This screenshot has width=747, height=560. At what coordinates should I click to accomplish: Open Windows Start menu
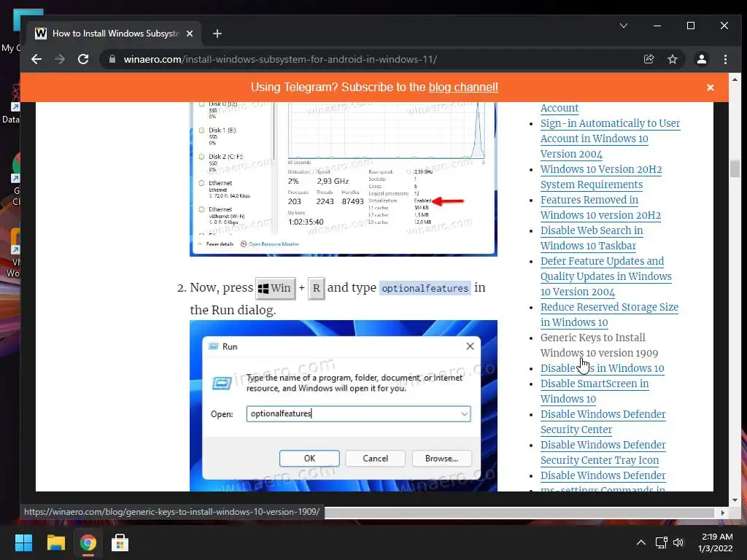[23, 542]
